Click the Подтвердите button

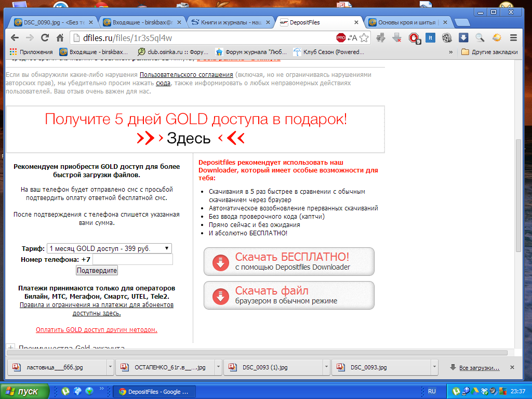point(97,270)
